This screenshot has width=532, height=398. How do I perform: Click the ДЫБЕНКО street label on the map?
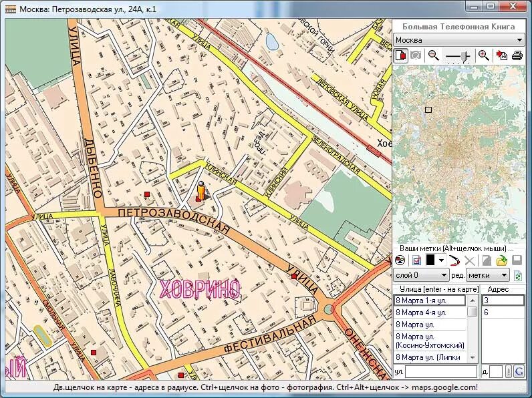pyautogui.click(x=92, y=168)
